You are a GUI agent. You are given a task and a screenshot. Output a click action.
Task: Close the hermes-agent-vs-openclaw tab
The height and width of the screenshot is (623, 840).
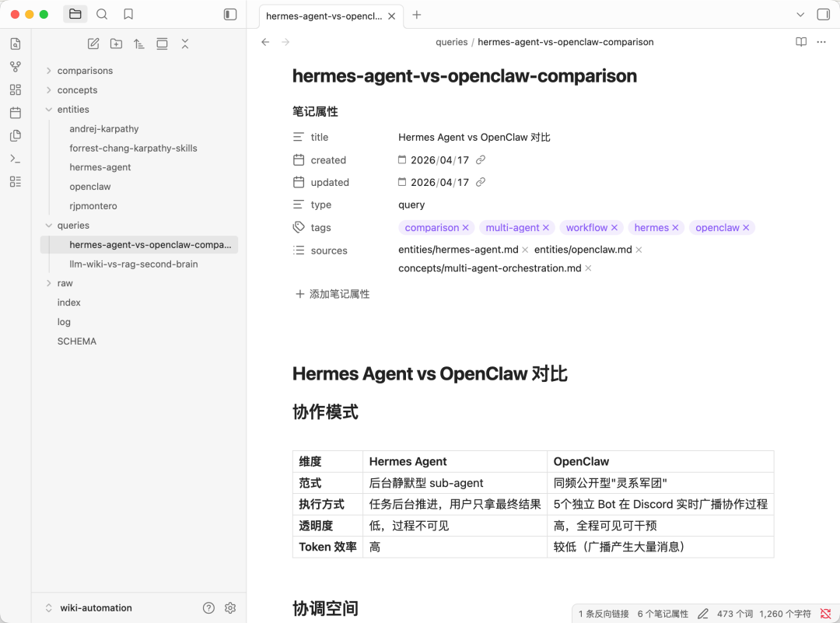[x=391, y=16]
